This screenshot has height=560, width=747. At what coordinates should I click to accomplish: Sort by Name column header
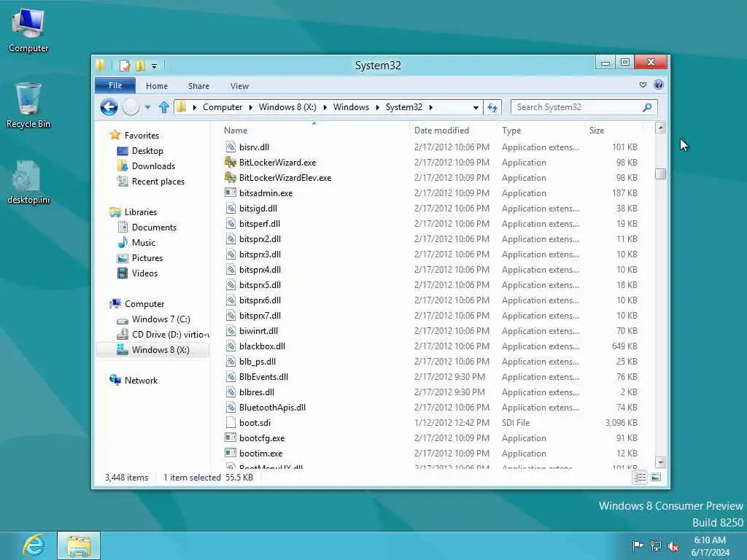[314, 130]
